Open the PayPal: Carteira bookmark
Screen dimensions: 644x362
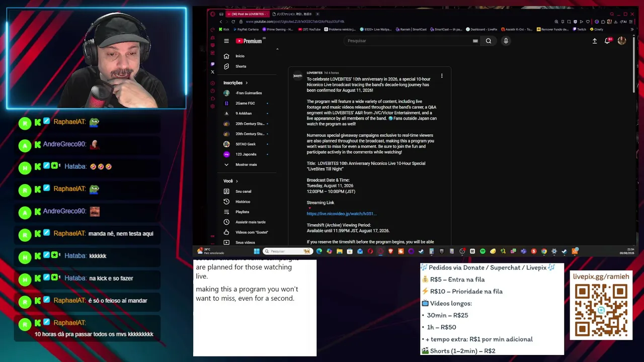245,29
